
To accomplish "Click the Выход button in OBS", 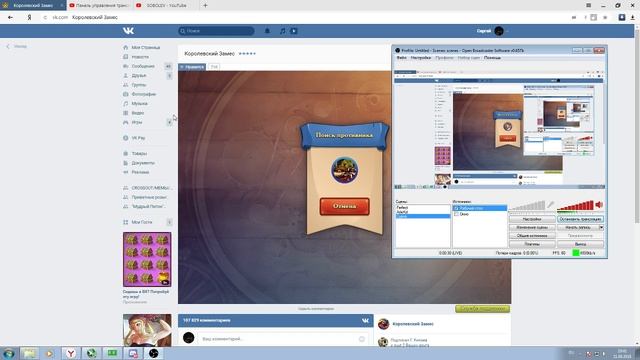I will pyautogui.click(x=580, y=244).
